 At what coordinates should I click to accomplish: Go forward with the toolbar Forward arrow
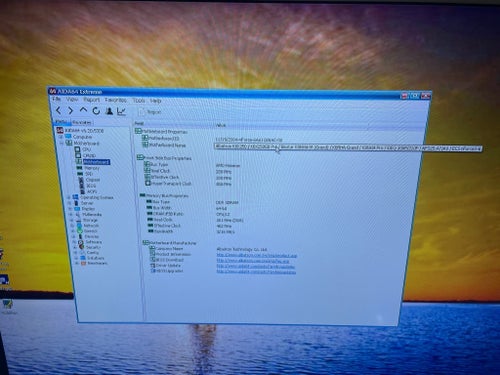pos(70,110)
